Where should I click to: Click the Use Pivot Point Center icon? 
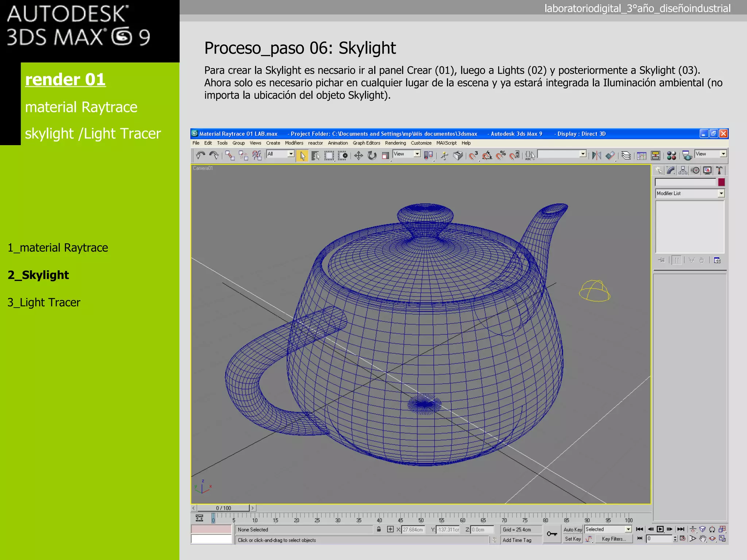[x=429, y=156]
